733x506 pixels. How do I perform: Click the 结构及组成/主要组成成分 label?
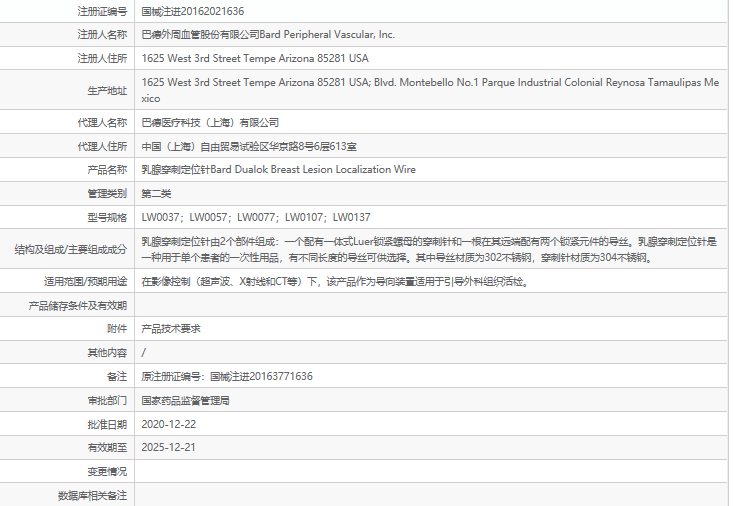point(71,249)
